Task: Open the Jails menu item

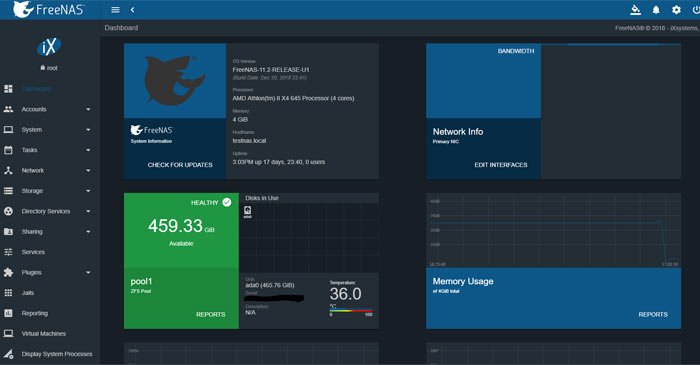Action: click(x=28, y=293)
